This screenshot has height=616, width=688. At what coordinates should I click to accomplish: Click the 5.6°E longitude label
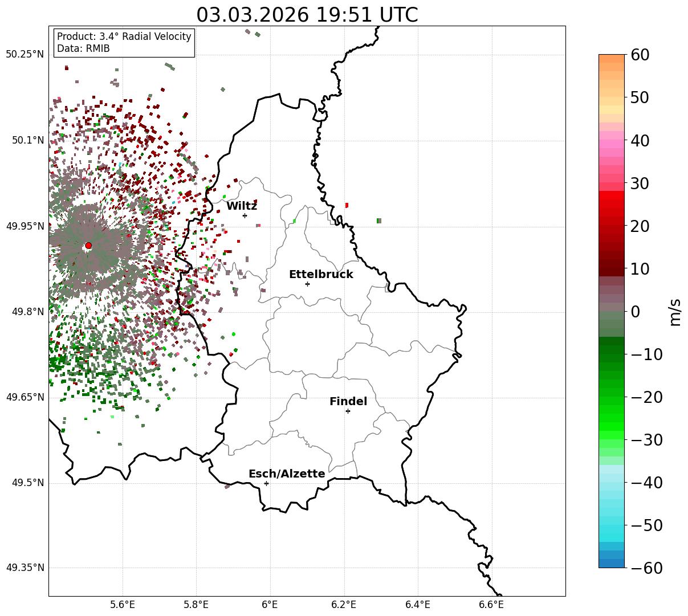(123, 605)
